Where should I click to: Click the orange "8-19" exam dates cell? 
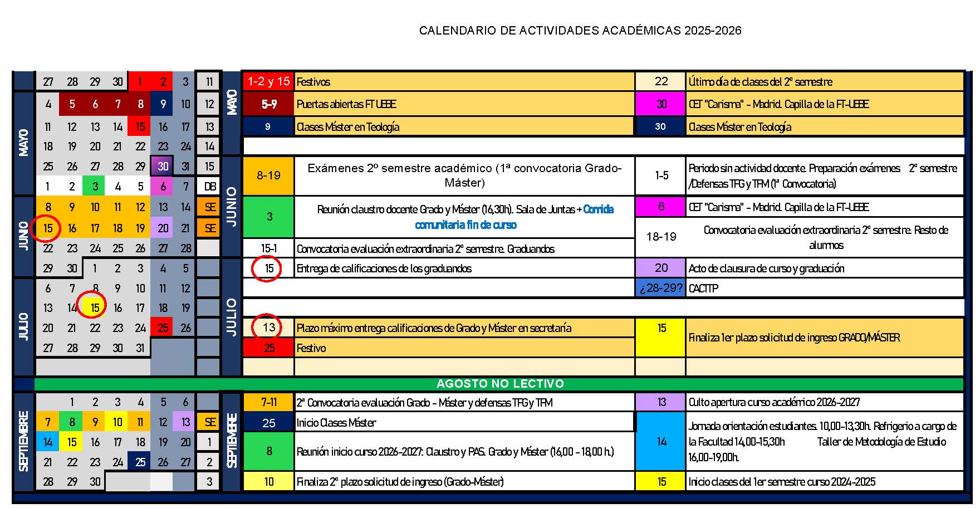pyautogui.click(x=268, y=175)
